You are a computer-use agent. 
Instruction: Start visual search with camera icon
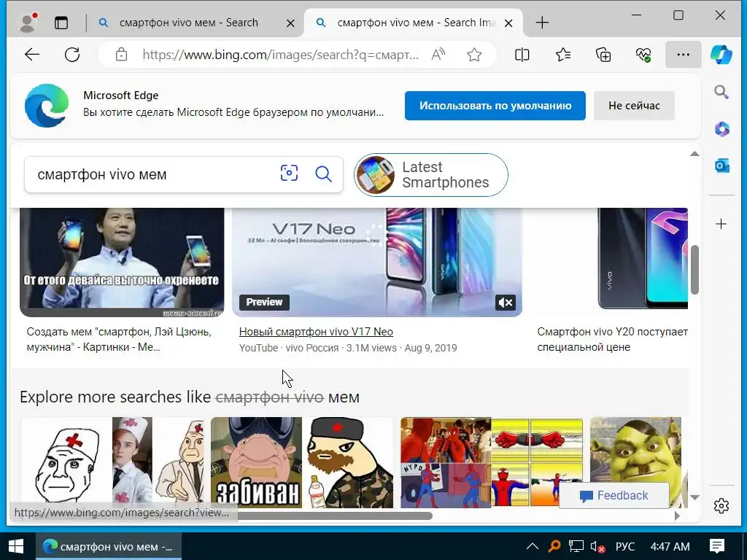289,174
